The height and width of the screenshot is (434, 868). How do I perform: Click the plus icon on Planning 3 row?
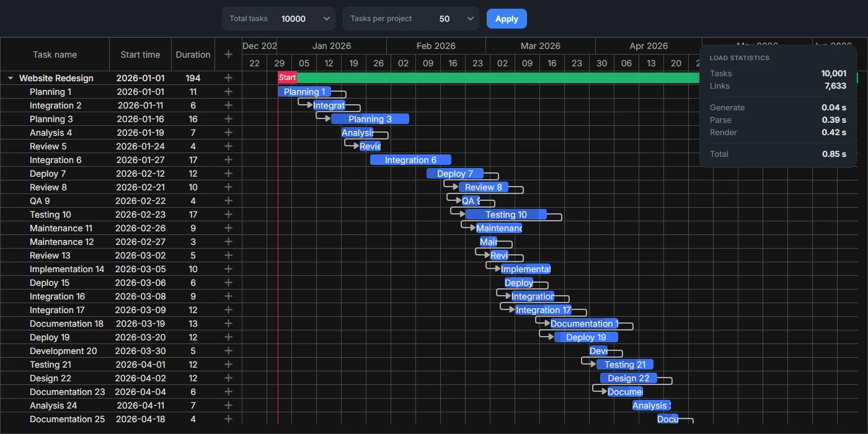pos(228,119)
